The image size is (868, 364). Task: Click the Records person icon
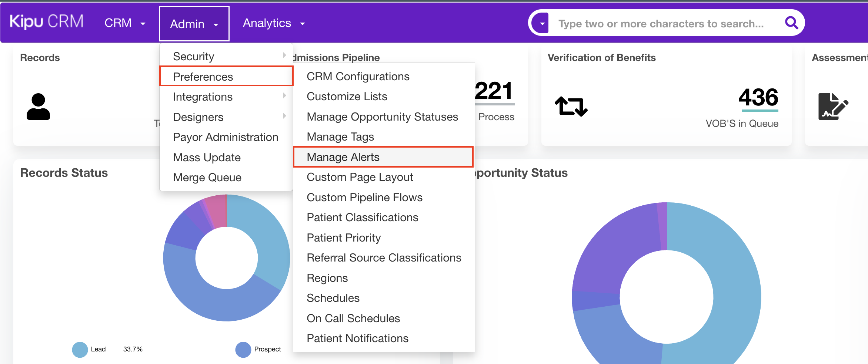[x=38, y=107]
